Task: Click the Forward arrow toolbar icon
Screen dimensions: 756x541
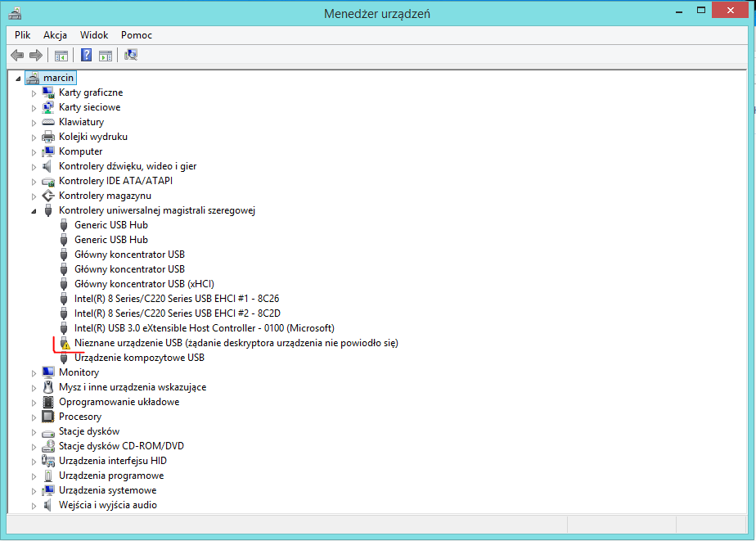Action: click(x=36, y=55)
